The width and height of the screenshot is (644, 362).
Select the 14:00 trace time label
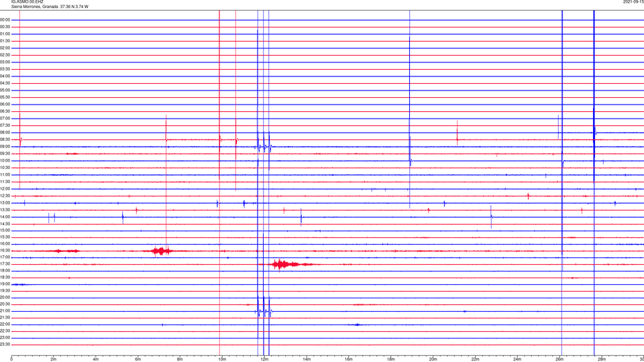(5, 217)
